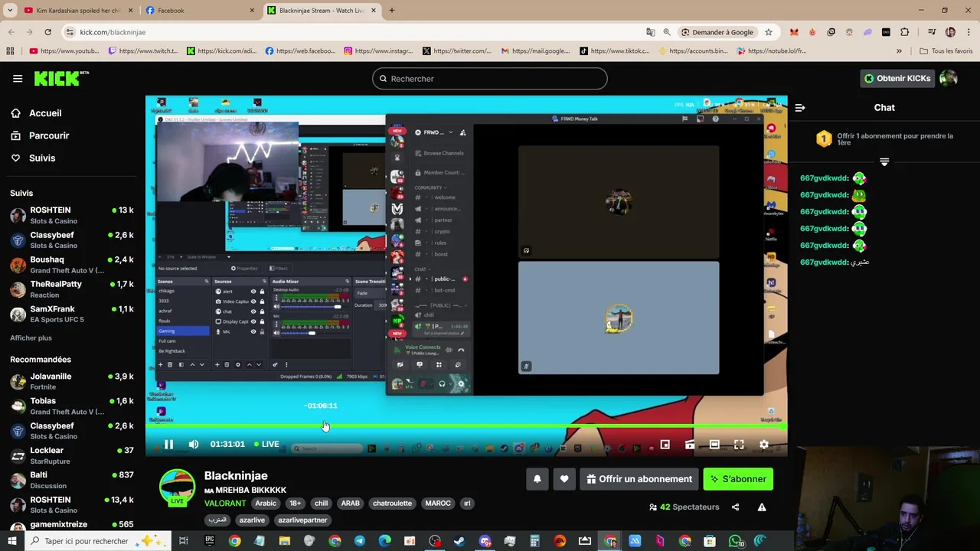Select the Arabic tag

click(266, 504)
